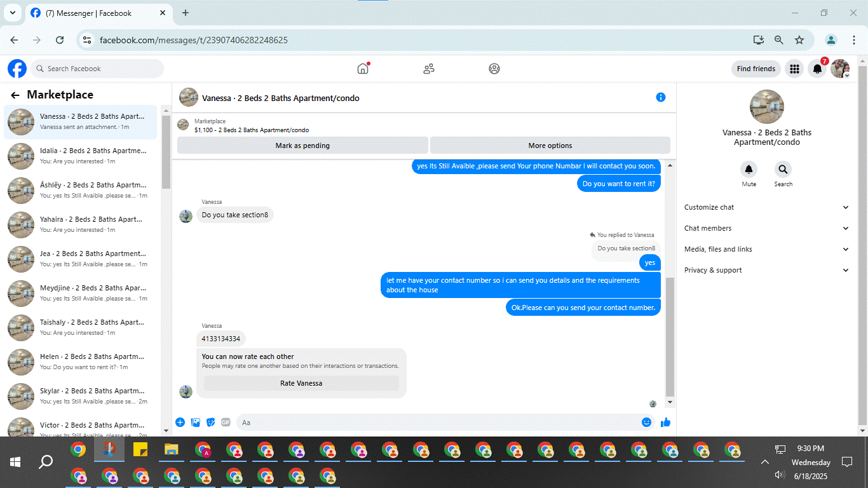Go back using the Marketplace back arrow
The height and width of the screenshot is (488, 868).
coord(15,95)
